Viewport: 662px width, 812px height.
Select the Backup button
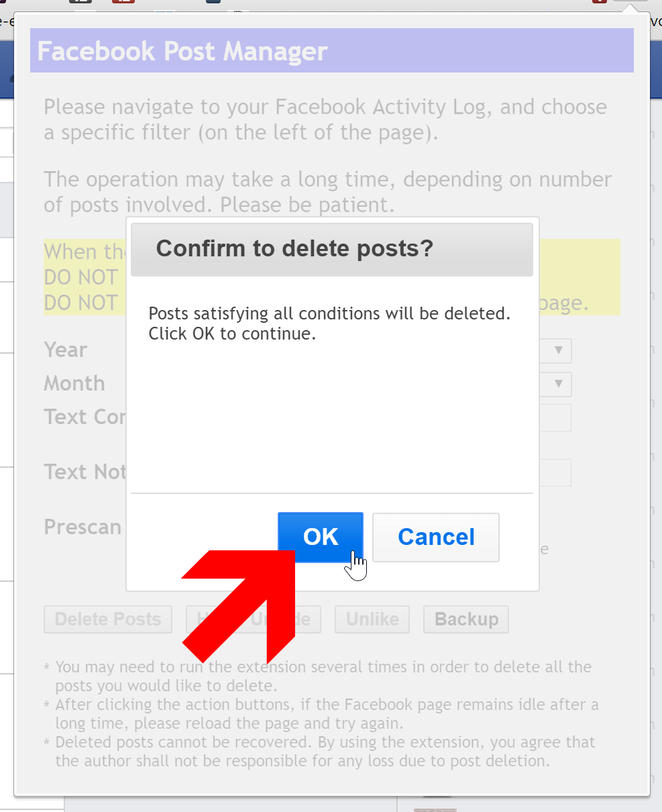pos(466,619)
